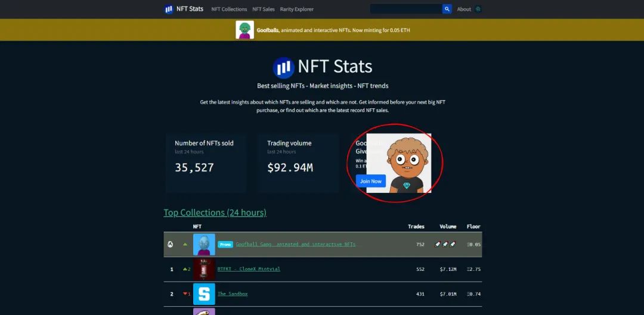Click the Volume column header
This screenshot has width=644, height=315.
point(448,226)
